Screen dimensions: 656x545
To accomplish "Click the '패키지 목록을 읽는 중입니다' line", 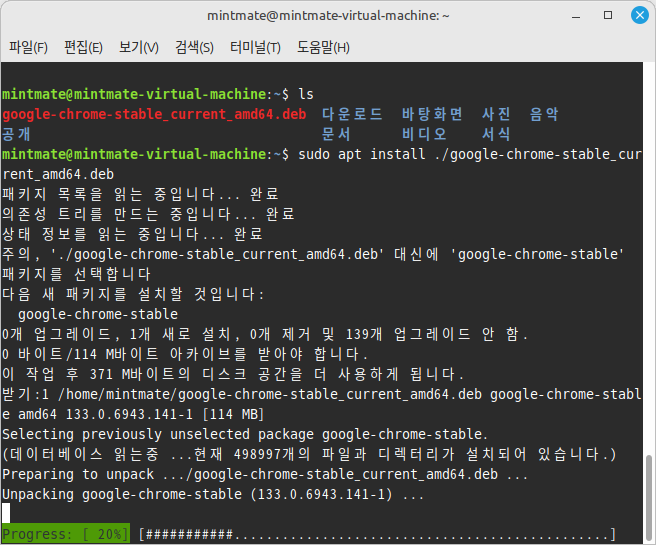I will (140, 194).
